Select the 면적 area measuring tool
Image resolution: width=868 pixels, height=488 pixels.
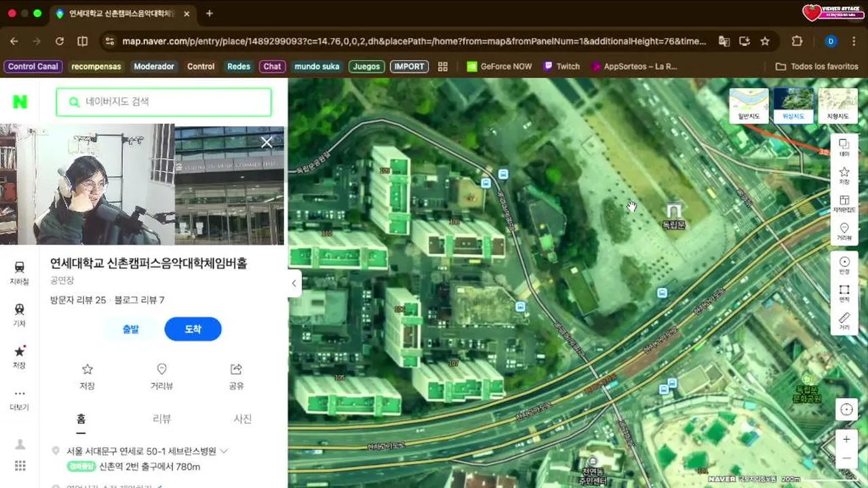click(844, 293)
